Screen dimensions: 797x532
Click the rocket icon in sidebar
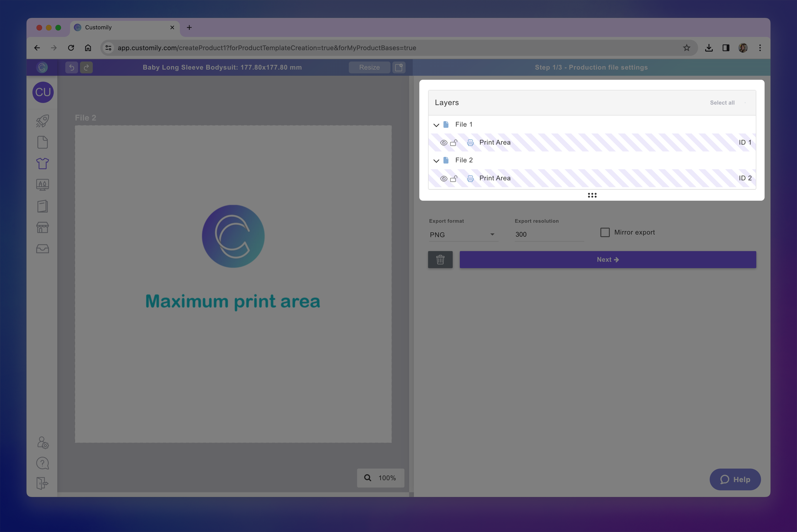[42, 121]
